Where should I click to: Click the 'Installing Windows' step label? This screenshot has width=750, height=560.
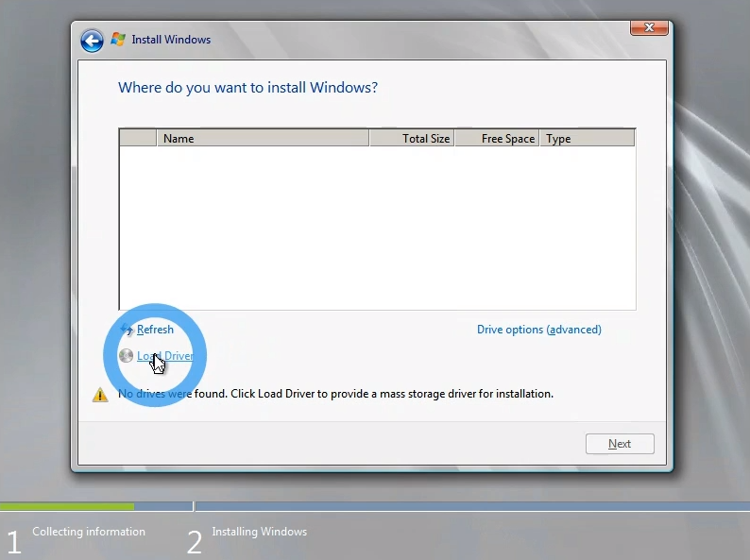(x=259, y=532)
